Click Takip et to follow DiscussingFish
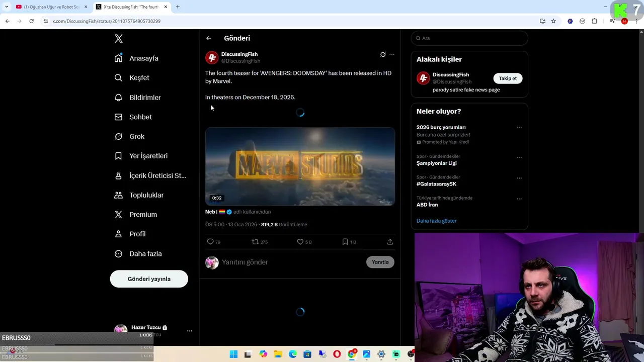 508,78
